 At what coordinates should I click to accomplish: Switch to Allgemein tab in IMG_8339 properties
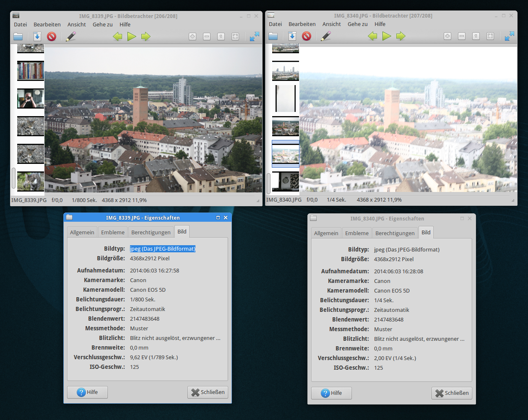pyautogui.click(x=82, y=232)
